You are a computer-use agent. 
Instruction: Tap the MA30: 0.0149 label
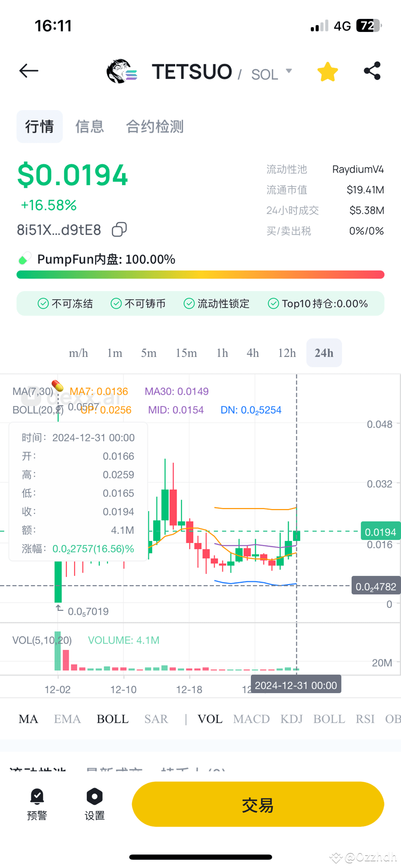[177, 391]
